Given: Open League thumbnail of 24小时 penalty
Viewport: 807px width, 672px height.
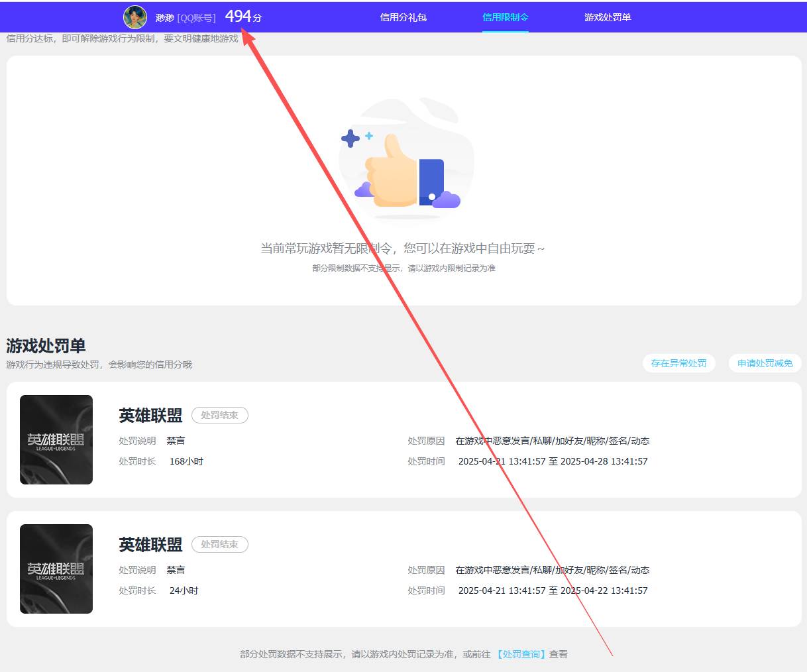Looking at the screenshot, I should [56, 569].
